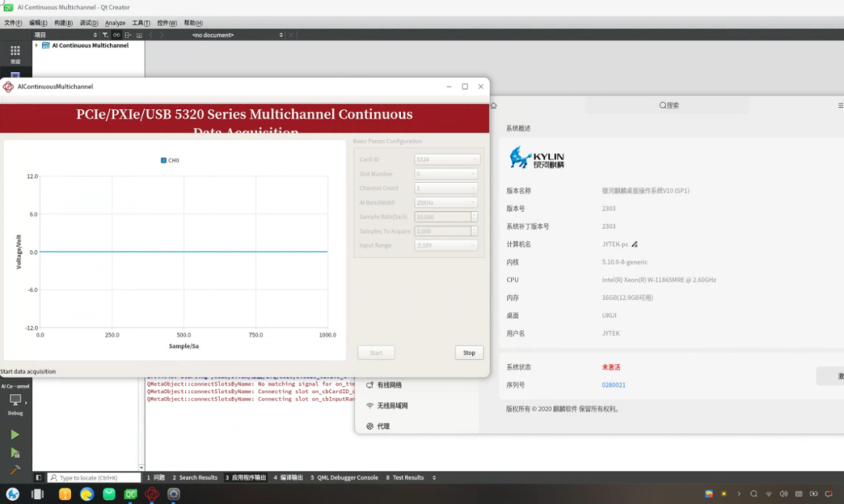The image size is (844, 504).
Task: Open the multitasking view on the taskbar
Action: (x=38, y=494)
